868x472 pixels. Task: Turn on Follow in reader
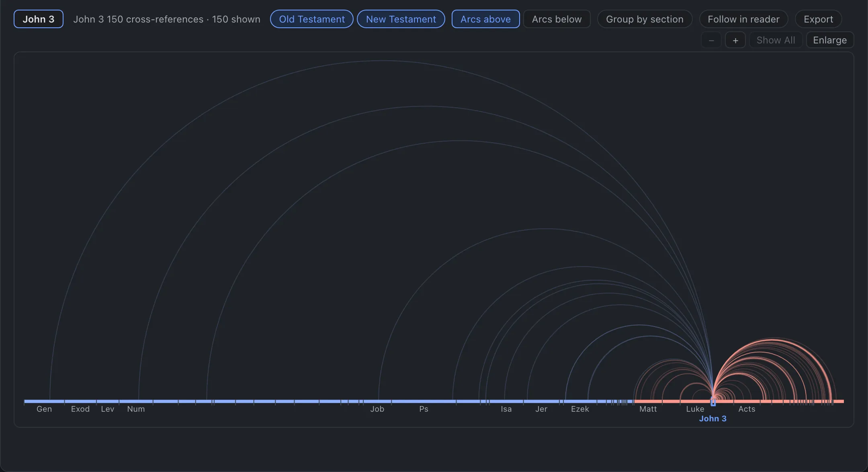(x=743, y=19)
